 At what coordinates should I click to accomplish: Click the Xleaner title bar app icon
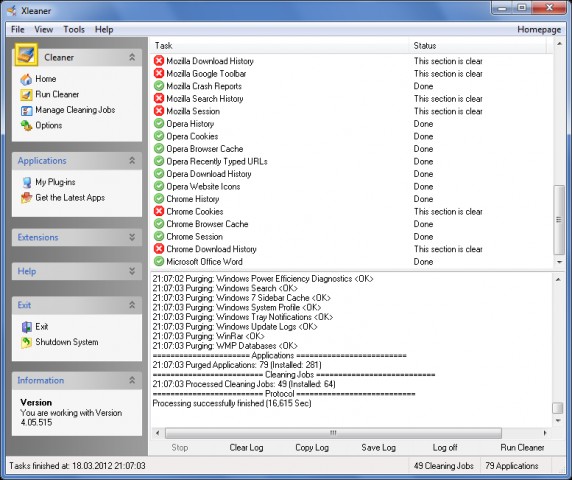[x=12, y=11]
